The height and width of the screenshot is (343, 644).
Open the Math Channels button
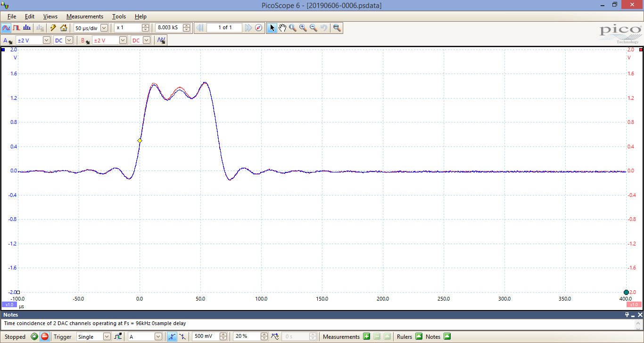[x=161, y=41]
